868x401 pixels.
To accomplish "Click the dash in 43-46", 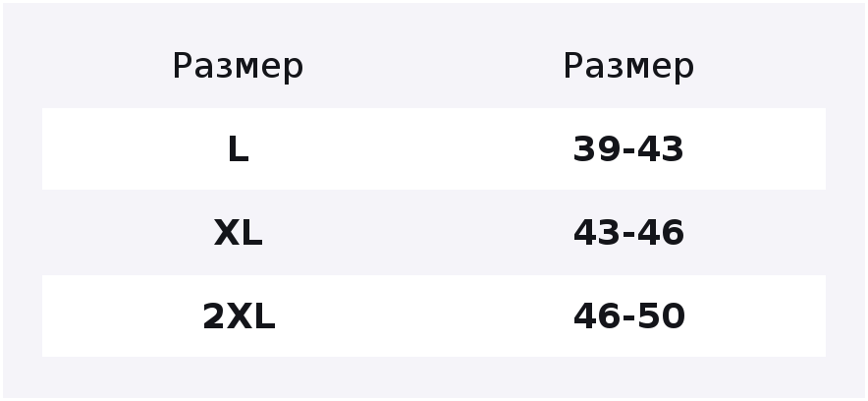I will 628,235.
